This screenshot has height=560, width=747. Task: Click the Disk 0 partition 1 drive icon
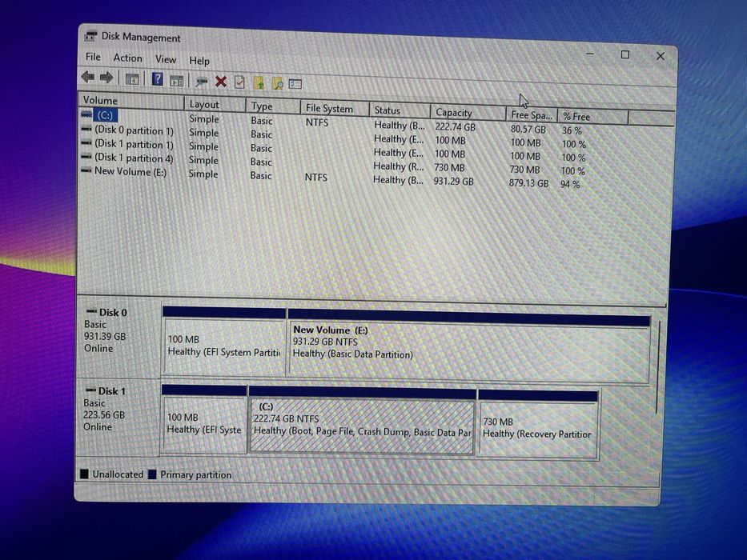coord(86,129)
